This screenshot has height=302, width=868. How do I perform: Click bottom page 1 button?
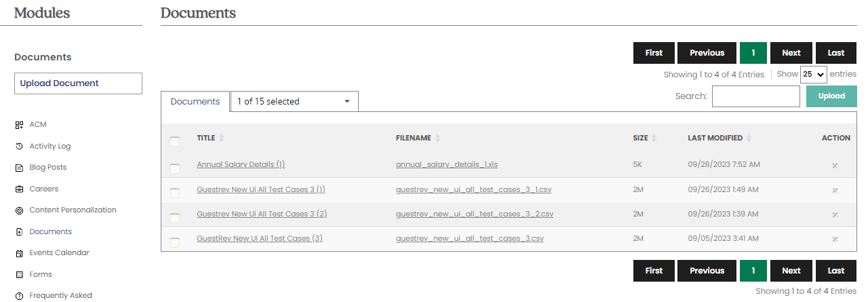tap(753, 271)
